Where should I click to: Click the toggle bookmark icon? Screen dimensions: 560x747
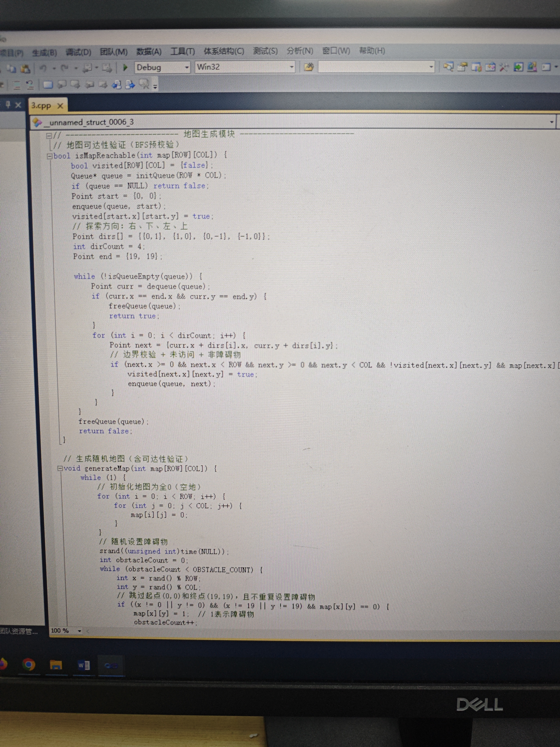click(x=48, y=85)
